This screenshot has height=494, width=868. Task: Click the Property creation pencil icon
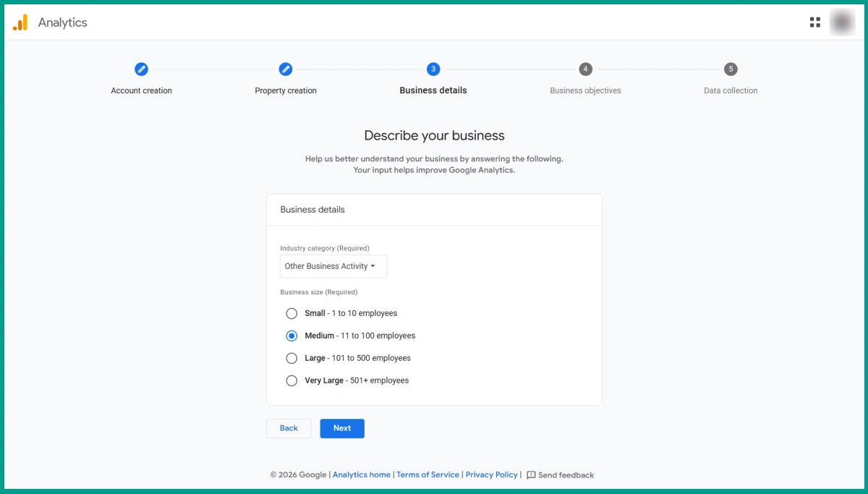tap(286, 69)
